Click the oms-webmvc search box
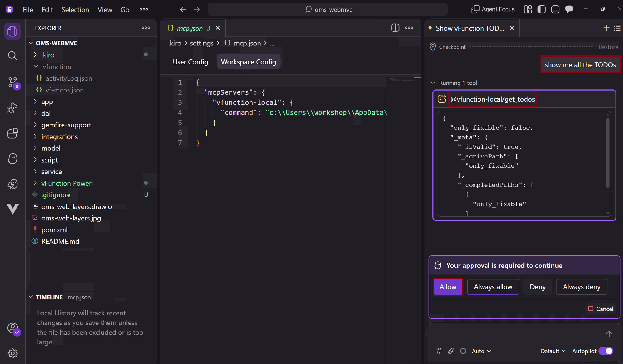 (x=328, y=9)
